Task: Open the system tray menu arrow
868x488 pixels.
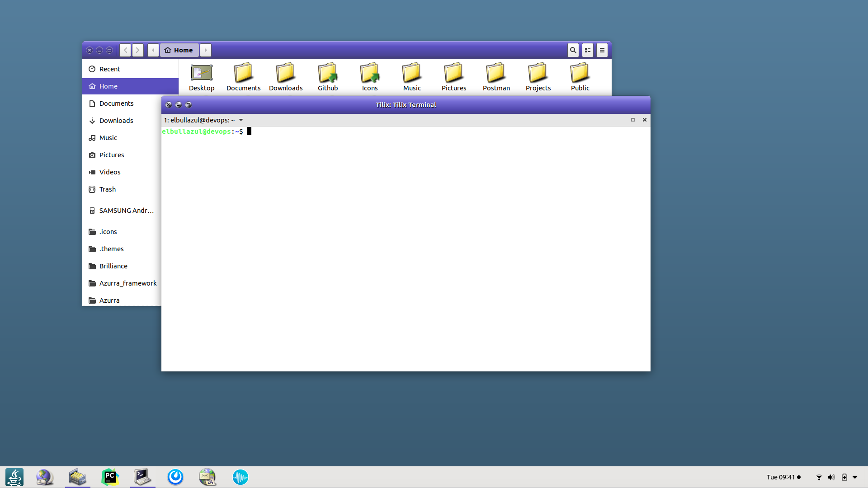Action: click(x=855, y=477)
